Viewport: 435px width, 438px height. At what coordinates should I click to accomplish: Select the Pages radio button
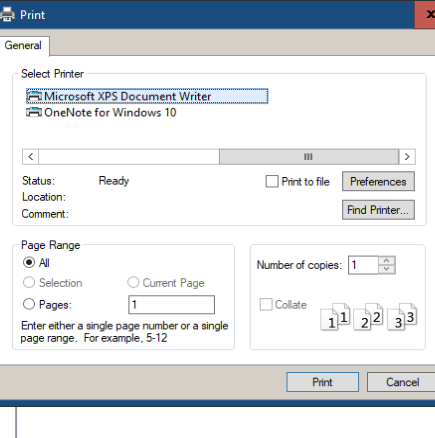coord(29,304)
